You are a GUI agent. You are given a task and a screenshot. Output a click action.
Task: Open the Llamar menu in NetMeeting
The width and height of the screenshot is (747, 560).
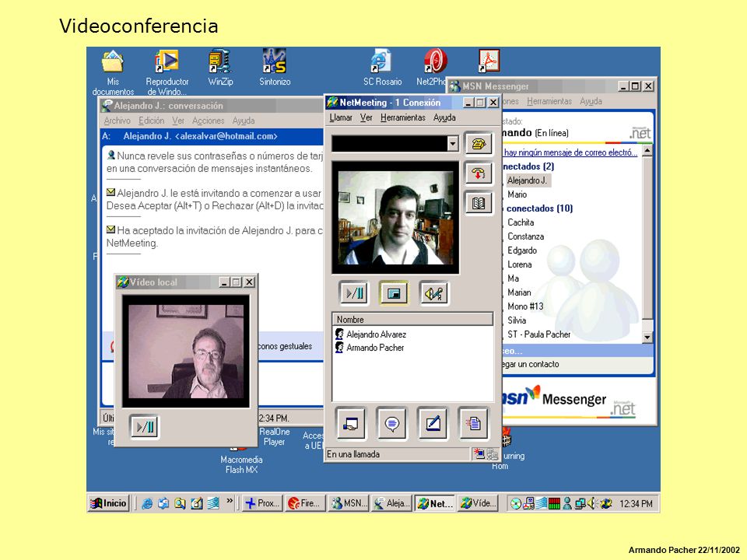pyautogui.click(x=341, y=117)
